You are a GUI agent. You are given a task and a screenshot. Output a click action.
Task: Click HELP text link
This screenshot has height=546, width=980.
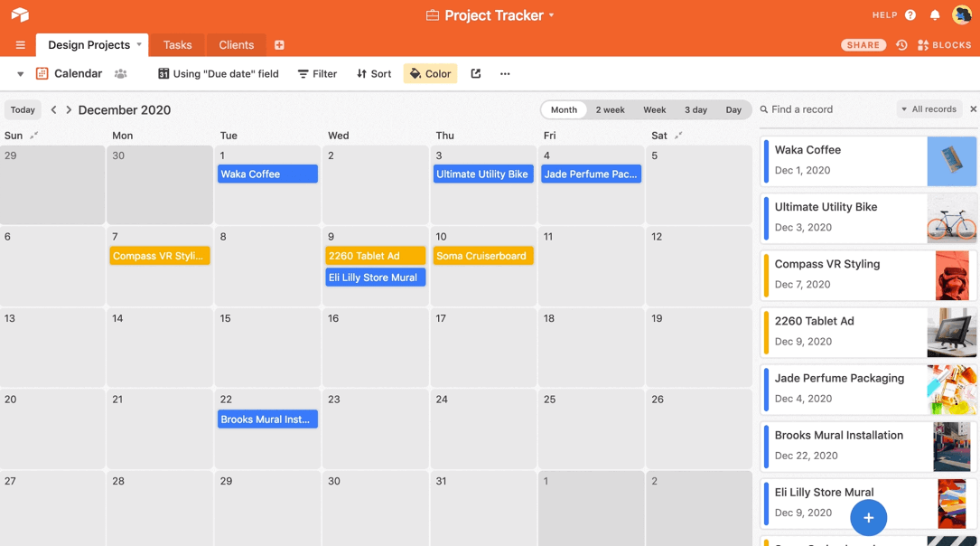[884, 15]
